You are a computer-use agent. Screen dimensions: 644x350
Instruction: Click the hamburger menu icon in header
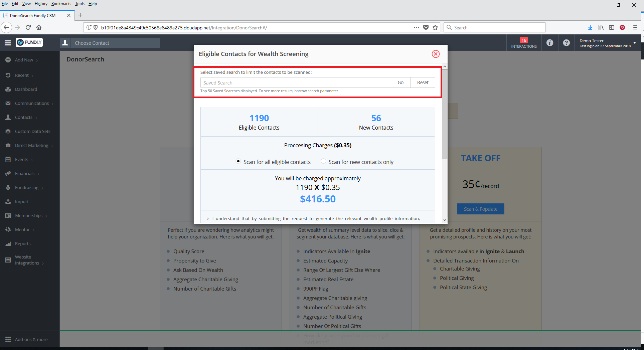click(x=8, y=43)
